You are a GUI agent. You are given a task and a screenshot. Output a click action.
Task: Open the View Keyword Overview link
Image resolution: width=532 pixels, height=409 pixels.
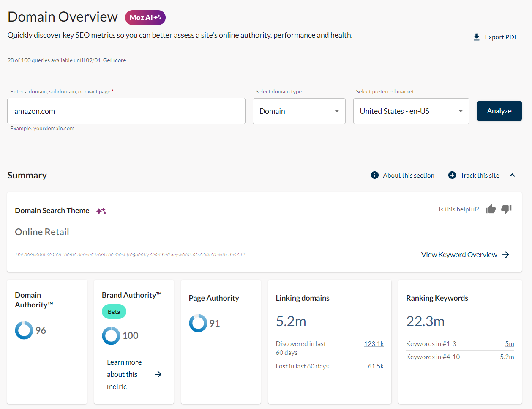(x=465, y=255)
